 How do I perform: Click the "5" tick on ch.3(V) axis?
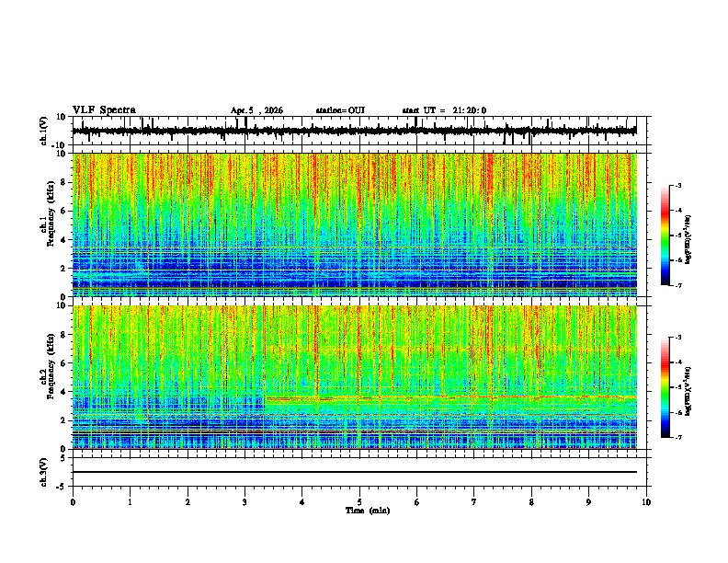(64, 458)
